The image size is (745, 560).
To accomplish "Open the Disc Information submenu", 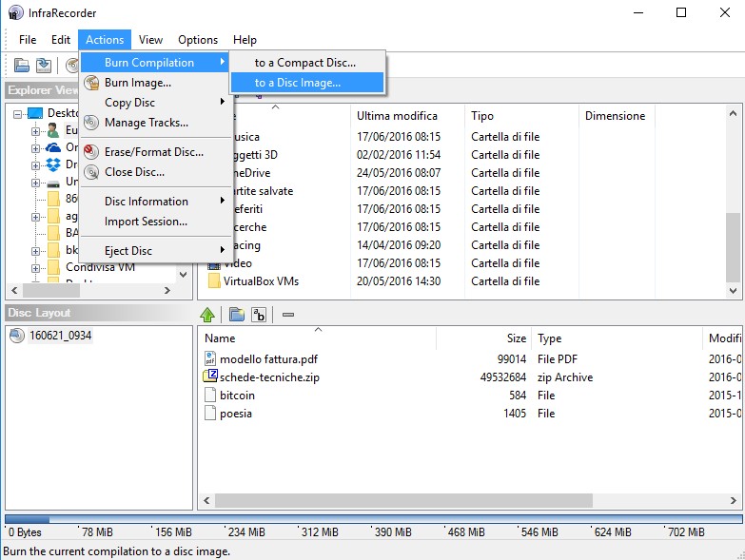I will [x=155, y=202].
